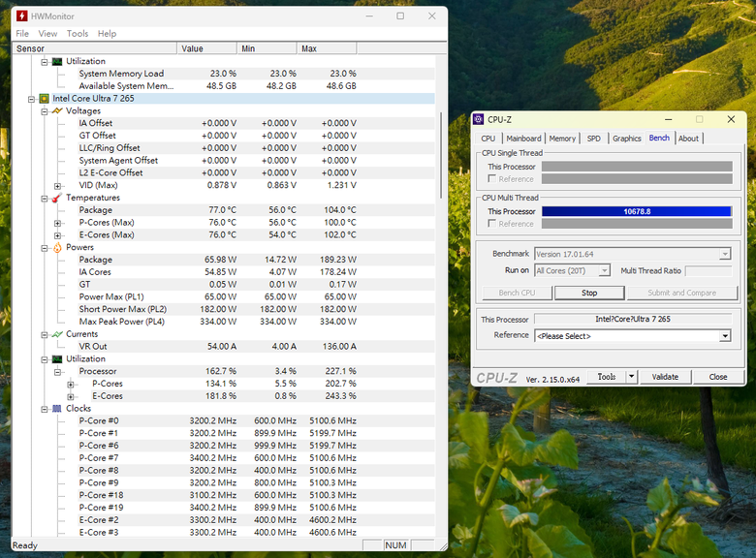Open the Help menu in HWMonitor

click(x=107, y=33)
